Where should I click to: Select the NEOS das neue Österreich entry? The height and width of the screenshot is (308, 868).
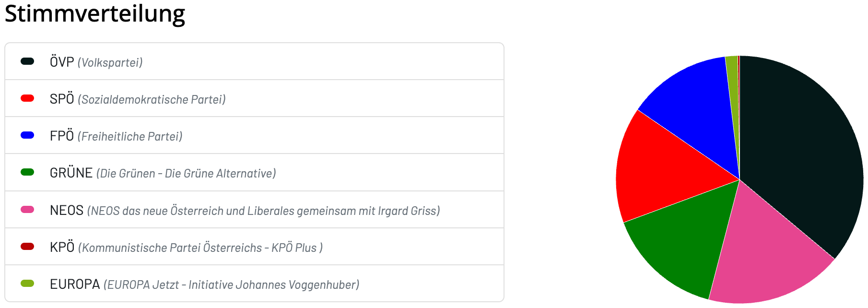pyautogui.click(x=254, y=210)
